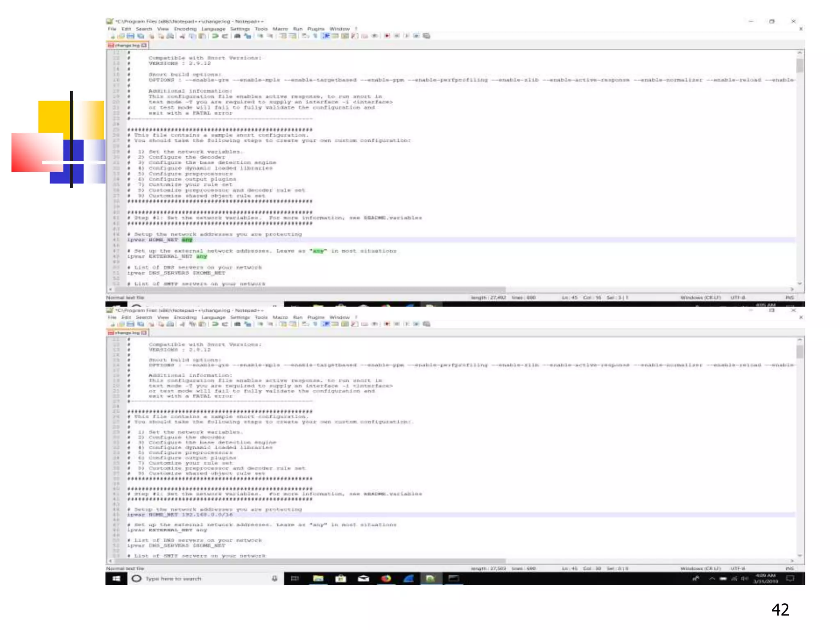Click Save icon in upper Notepad++ toolbar
The width and height of the screenshot is (840, 630).
(131, 36)
